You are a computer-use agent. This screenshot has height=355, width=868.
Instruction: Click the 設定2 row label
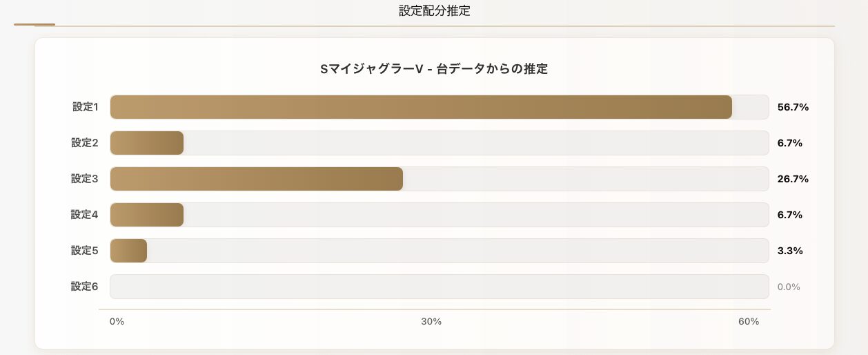(85, 143)
